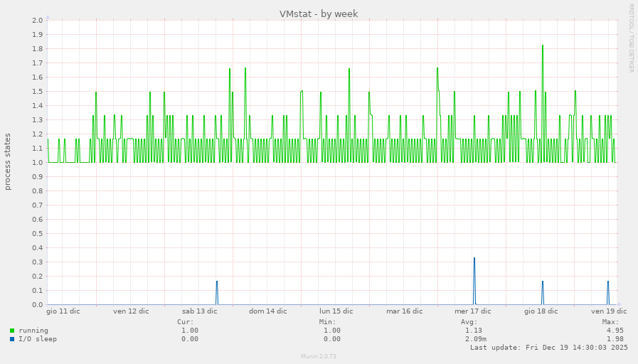Click the running Max value 4.95
638x364 pixels.
point(615,331)
